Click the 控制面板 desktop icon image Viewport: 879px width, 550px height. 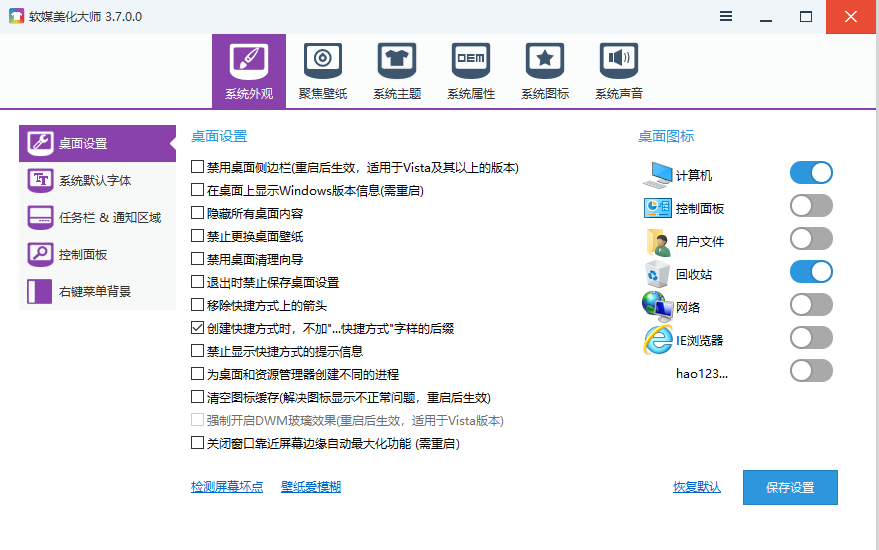658,208
